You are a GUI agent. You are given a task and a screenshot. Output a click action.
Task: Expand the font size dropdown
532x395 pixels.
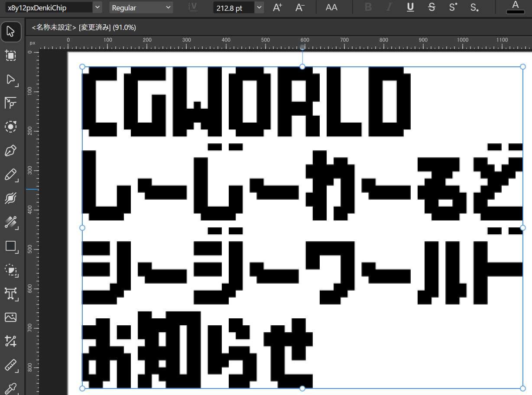click(x=259, y=7)
